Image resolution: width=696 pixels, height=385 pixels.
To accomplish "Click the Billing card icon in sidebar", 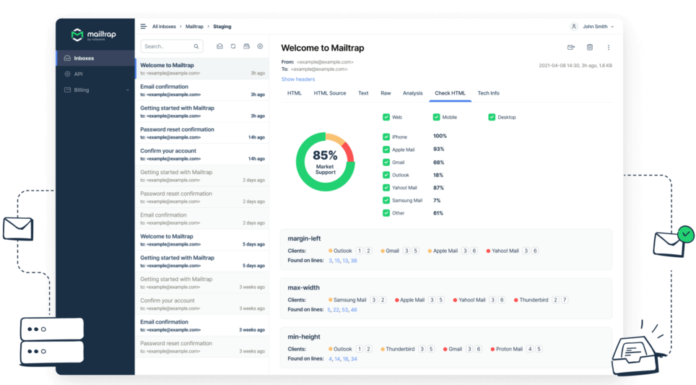I will 67,90.
